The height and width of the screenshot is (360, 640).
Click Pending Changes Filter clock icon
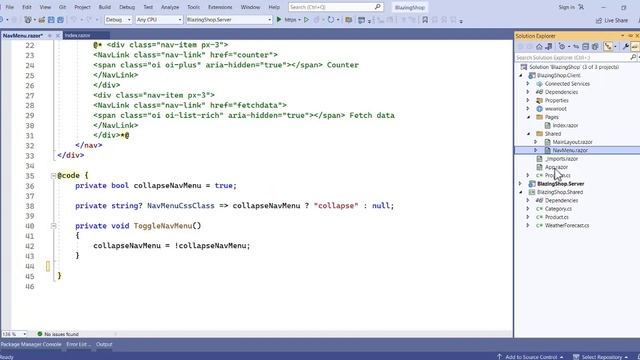(x=562, y=47)
